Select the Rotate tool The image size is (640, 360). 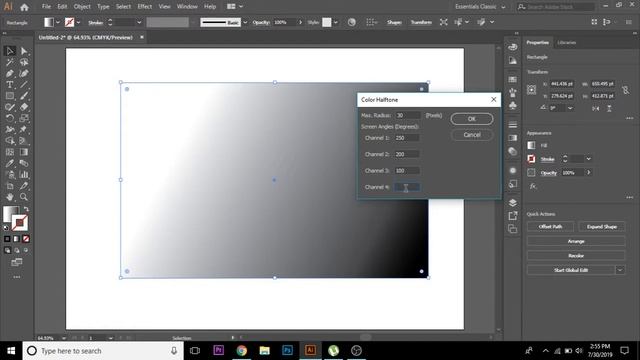coord(10,119)
